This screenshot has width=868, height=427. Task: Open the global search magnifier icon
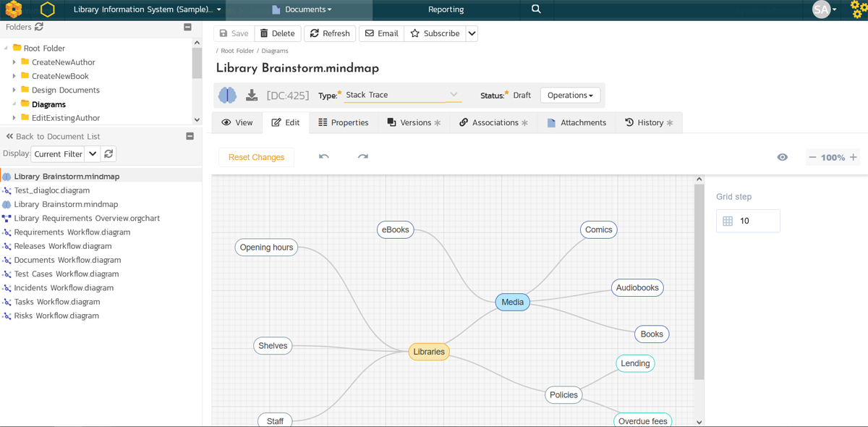(536, 9)
